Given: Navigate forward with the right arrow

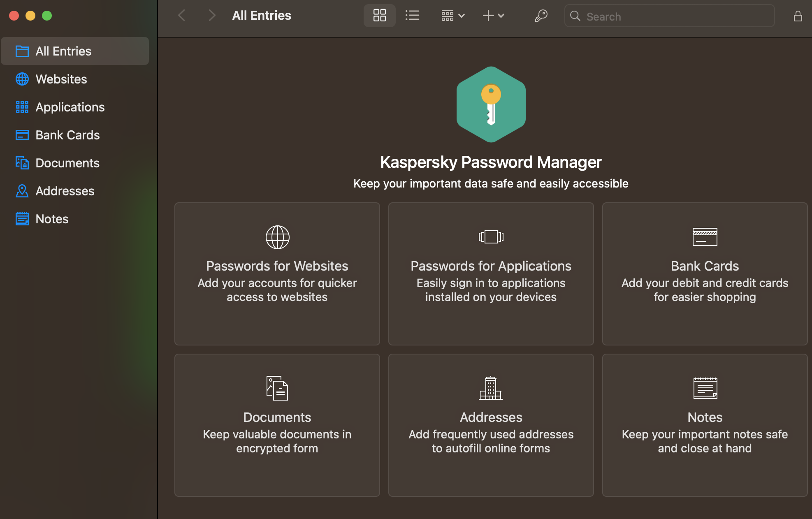Looking at the screenshot, I should pyautogui.click(x=212, y=16).
